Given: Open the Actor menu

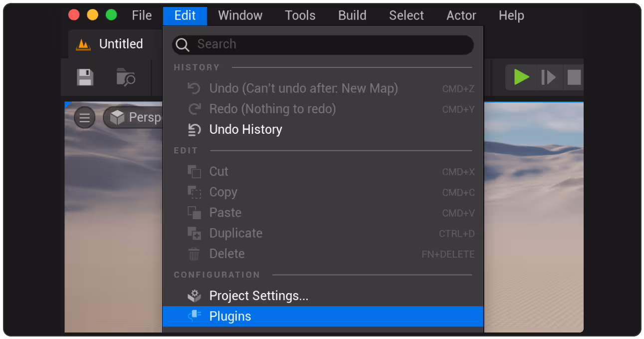Looking at the screenshot, I should point(461,15).
